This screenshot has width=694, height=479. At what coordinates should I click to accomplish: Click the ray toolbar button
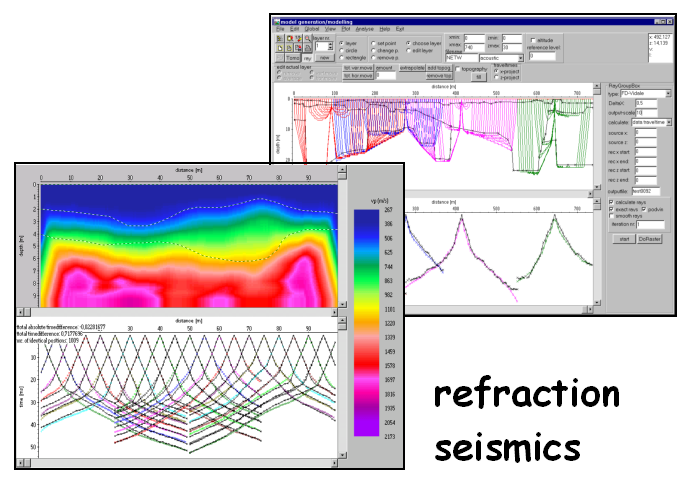308,58
